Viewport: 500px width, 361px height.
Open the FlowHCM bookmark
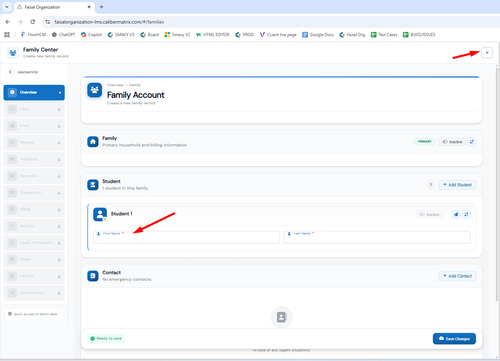pos(33,34)
